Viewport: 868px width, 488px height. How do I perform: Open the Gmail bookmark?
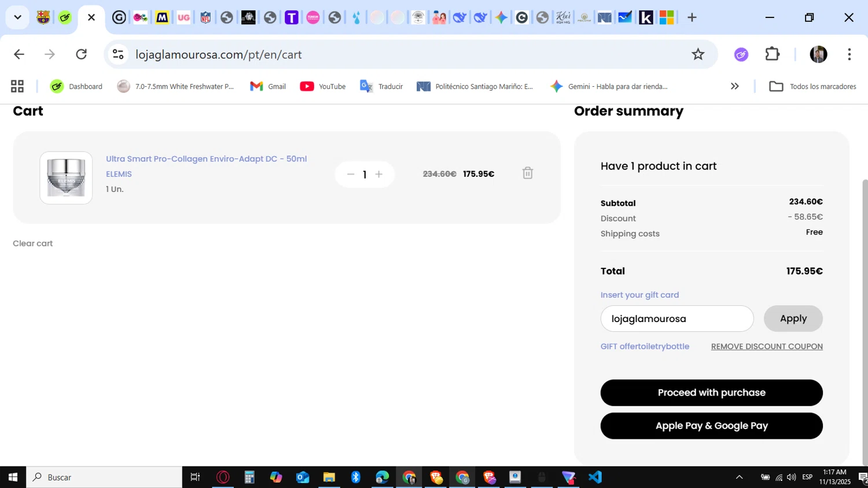click(x=268, y=86)
